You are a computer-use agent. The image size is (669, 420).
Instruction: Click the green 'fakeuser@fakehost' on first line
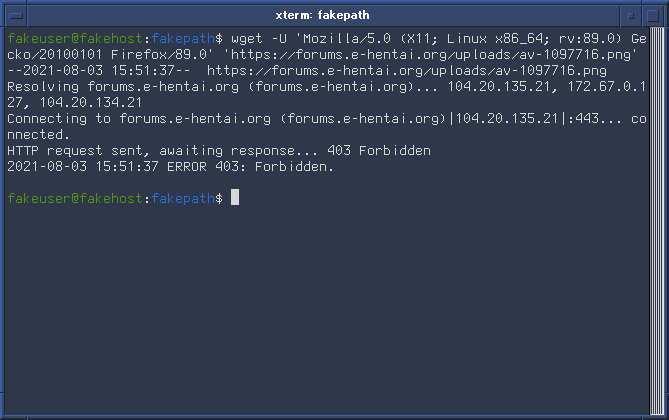click(75, 39)
